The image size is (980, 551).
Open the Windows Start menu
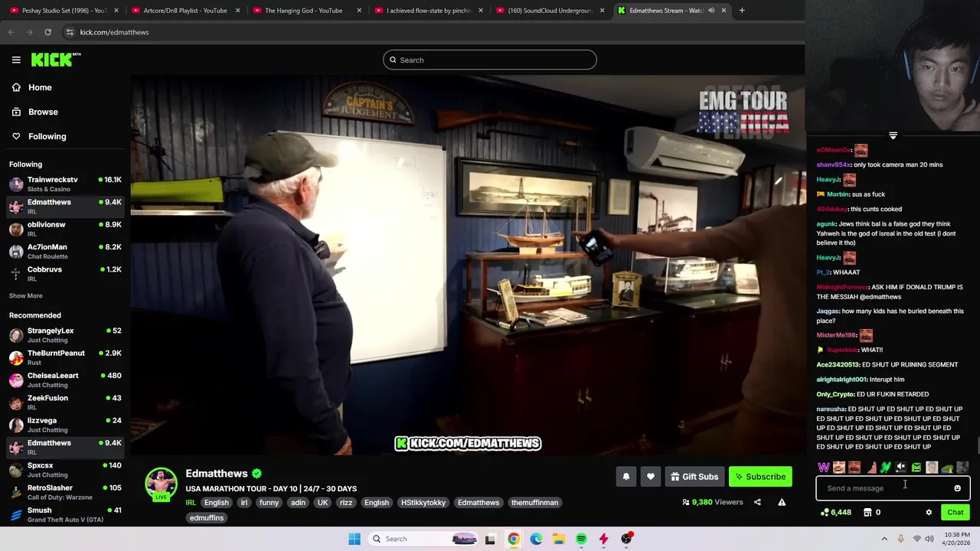tap(354, 539)
